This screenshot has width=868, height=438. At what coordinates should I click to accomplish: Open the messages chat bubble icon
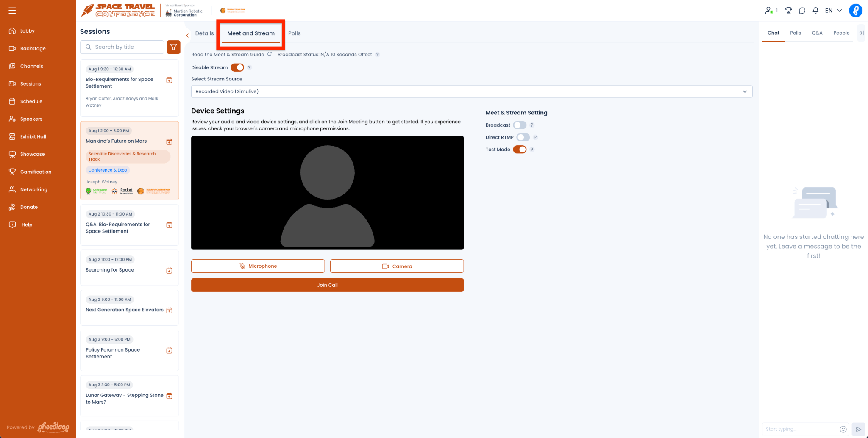click(802, 11)
